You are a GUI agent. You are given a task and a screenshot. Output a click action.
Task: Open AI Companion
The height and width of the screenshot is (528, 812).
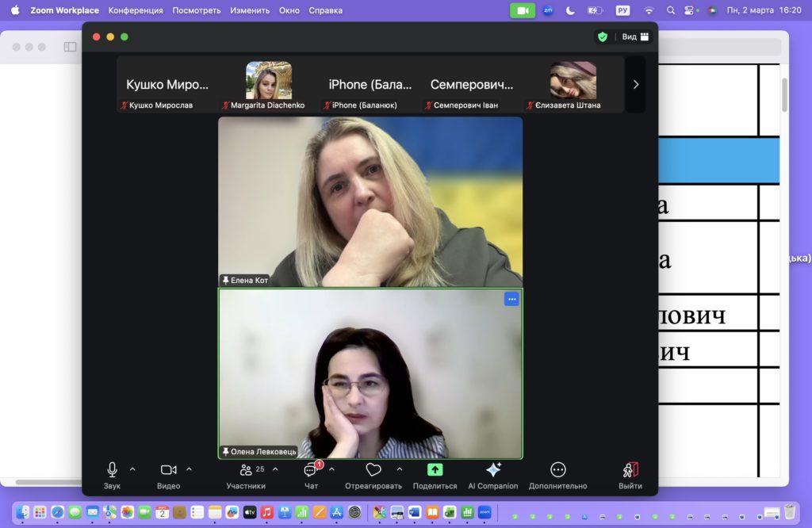tap(492, 470)
